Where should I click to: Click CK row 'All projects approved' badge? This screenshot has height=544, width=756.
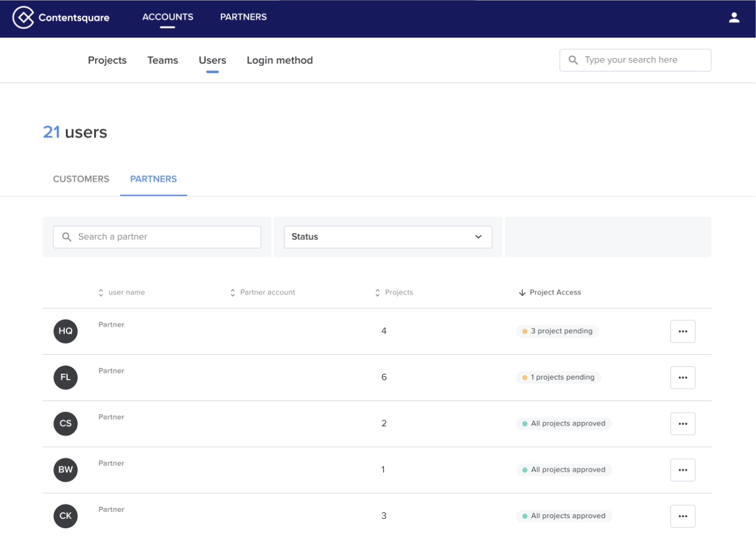tap(564, 516)
